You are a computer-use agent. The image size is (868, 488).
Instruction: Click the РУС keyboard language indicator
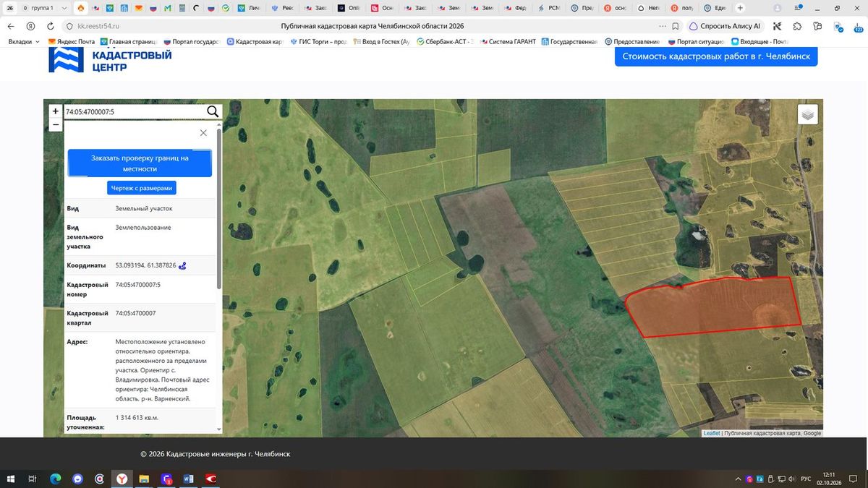[806, 479]
